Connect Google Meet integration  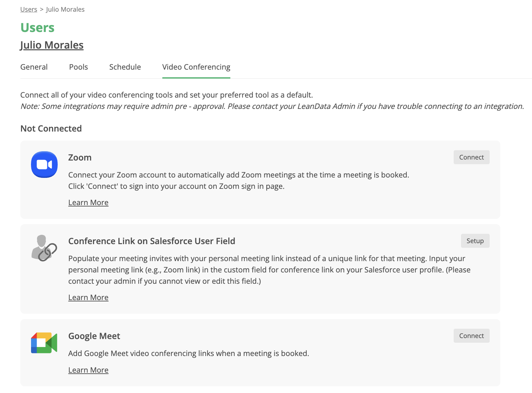point(471,336)
